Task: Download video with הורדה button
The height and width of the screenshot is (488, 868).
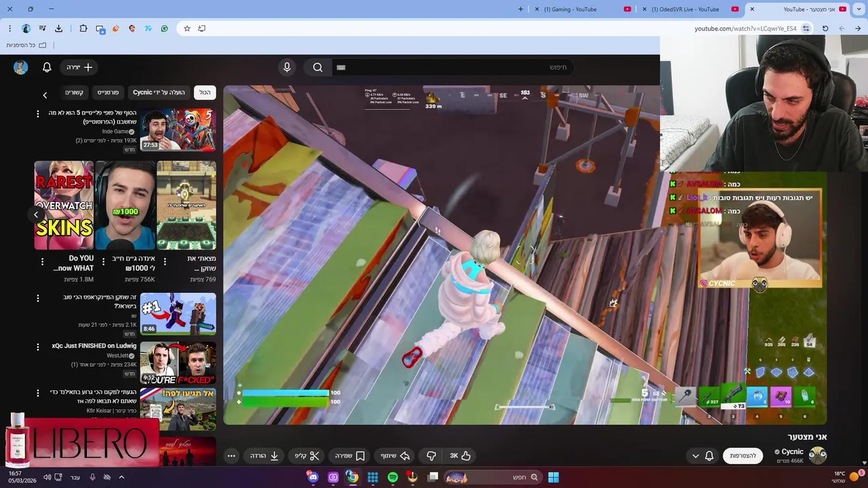Action: pos(264,456)
